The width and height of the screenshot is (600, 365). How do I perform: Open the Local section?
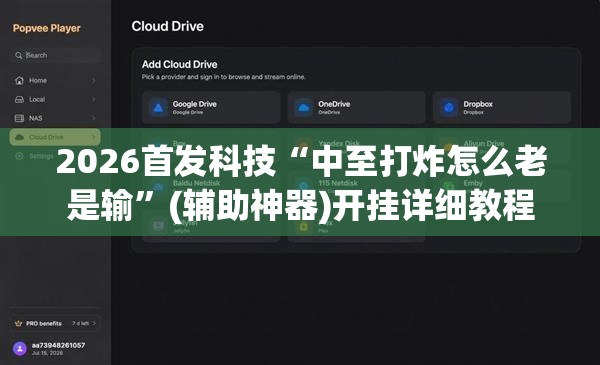(55, 99)
